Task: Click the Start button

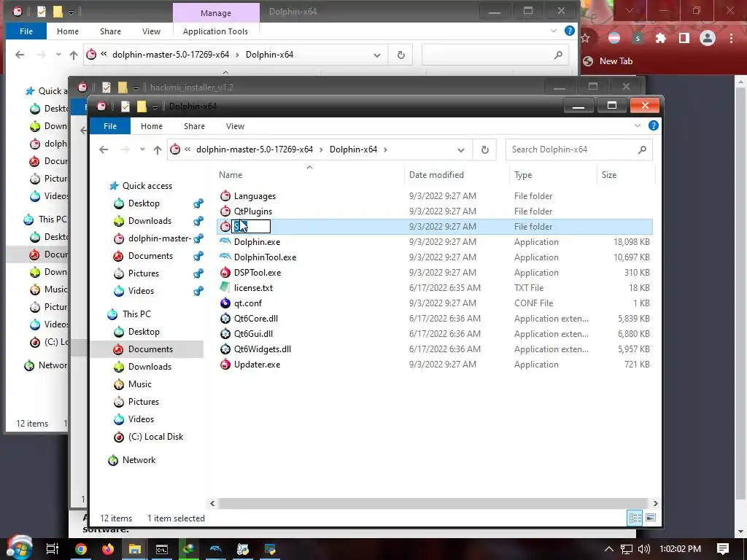Action: coord(19,548)
